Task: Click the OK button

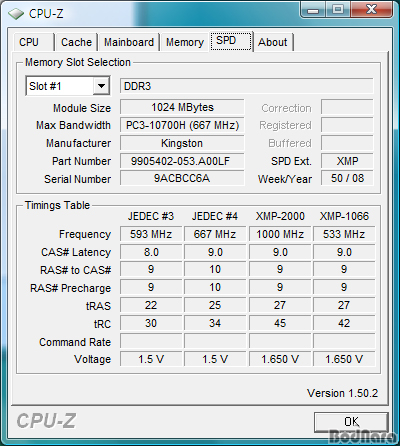Action: click(351, 422)
